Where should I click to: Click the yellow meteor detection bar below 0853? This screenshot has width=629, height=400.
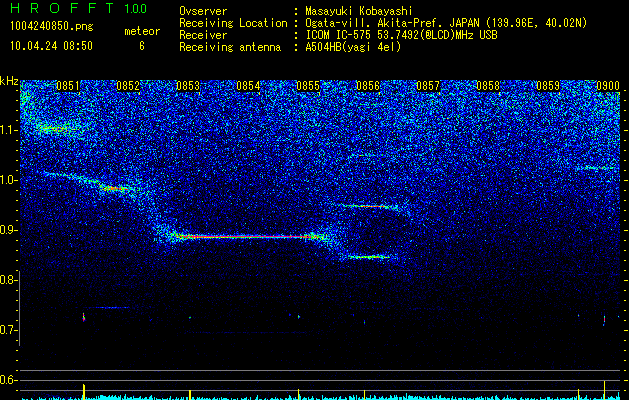tap(190, 394)
